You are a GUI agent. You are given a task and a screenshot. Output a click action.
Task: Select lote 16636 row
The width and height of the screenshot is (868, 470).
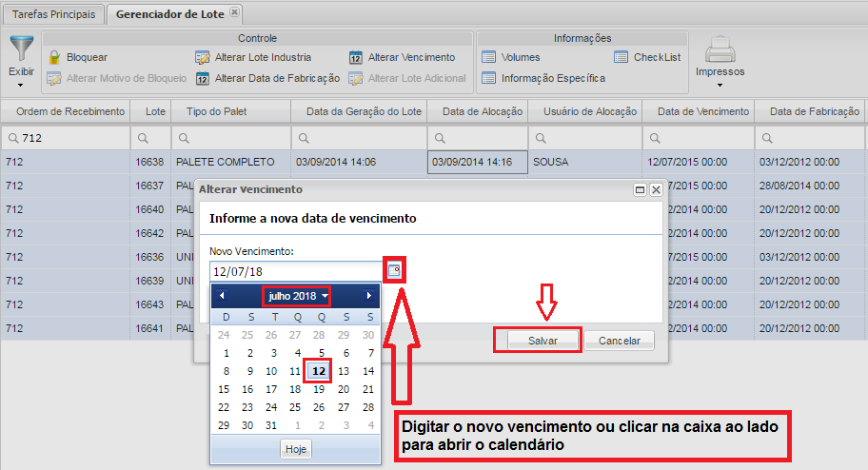point(150,257)
